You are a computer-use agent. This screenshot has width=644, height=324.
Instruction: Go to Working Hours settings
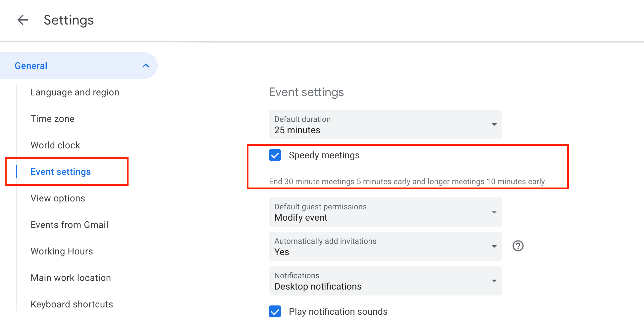click(x=62, y=251)
